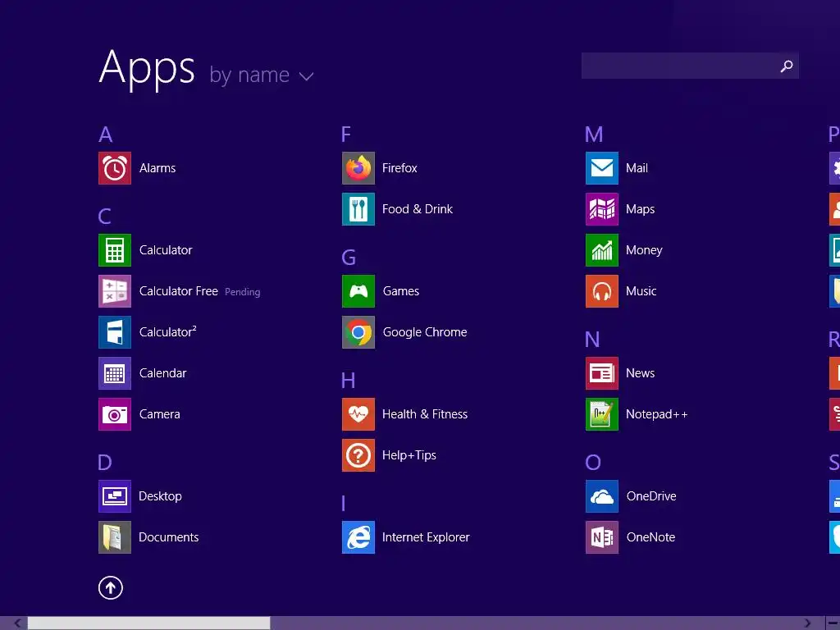This screenshot has width=840, height=630.
Task: Click the 'Food & Drink' label
Action: pos(418,209)
